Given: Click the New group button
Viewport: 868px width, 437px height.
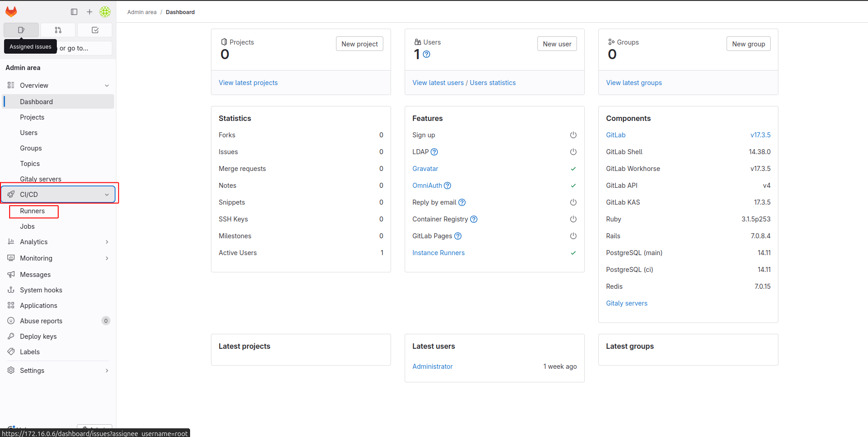Looking at the screenshot, I should [x=748, y=44].
